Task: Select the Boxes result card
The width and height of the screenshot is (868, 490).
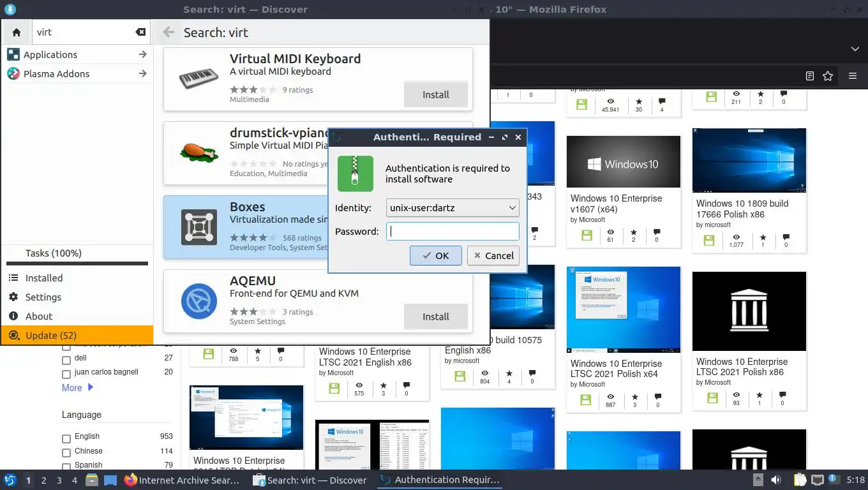Action: pos(245,227)
